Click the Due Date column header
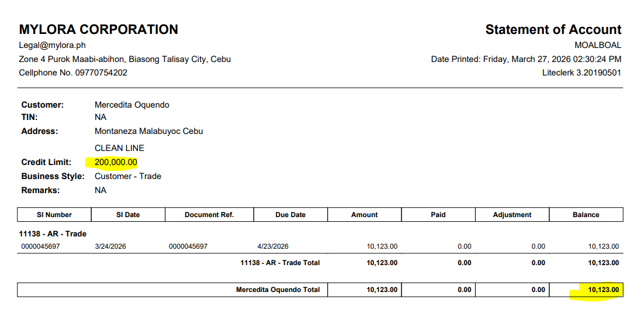The image size is (644, 316). (290, 215)
